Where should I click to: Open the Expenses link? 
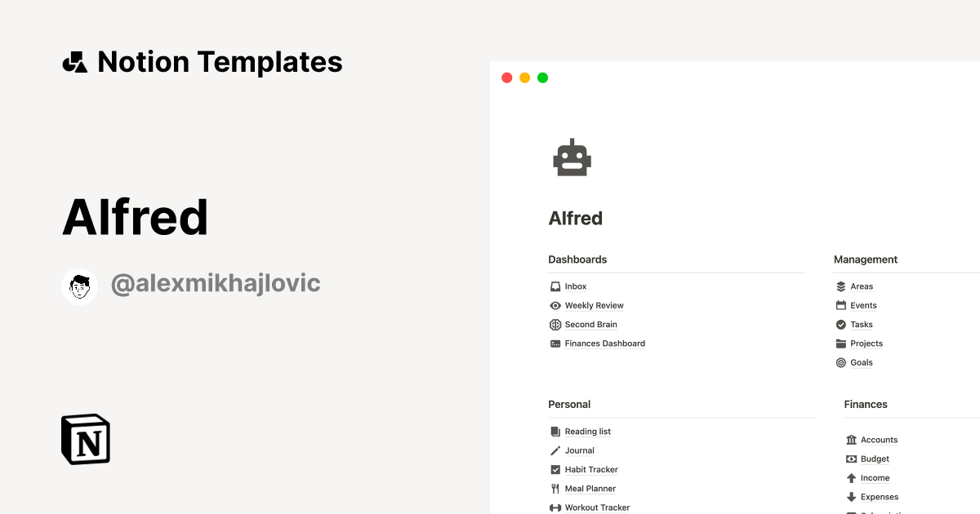click(x=879, y=497)
